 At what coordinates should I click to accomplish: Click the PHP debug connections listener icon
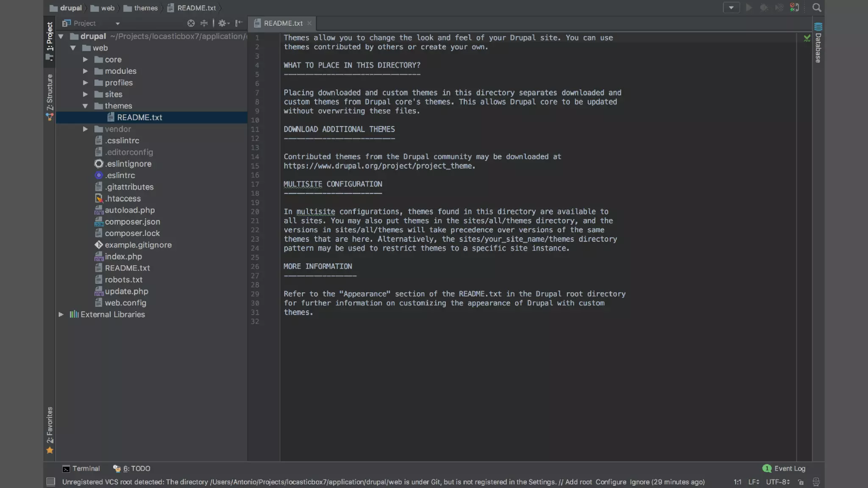pyautogui.click(x=795, y=8)
